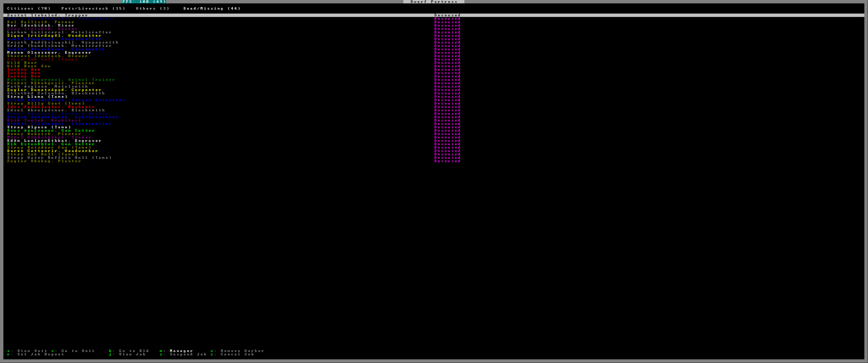
Task: Select Kosoth Dodókstagshil, Weaponsmith
Action: [x=63, y=43]
